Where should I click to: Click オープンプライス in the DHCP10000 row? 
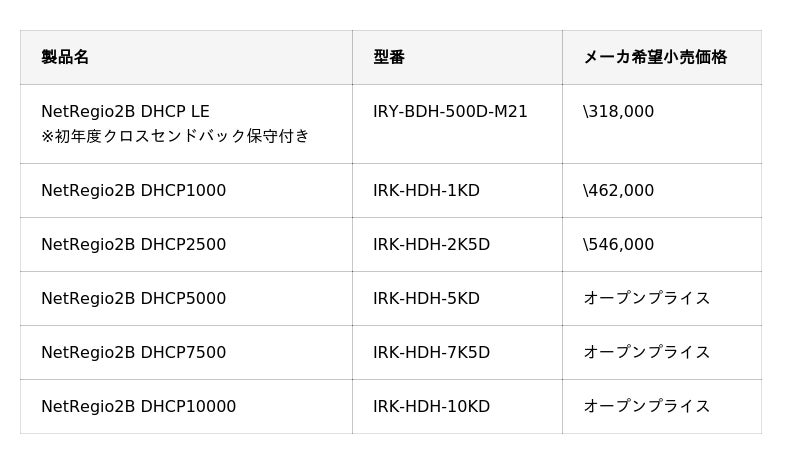click(x=646, y=407)
